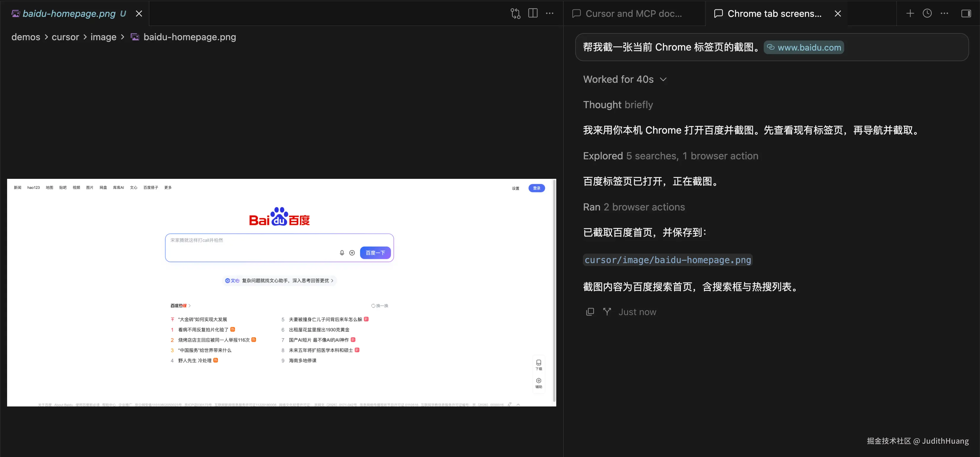
Task: Click the 网盘 nav link
Action: (103, 187)
